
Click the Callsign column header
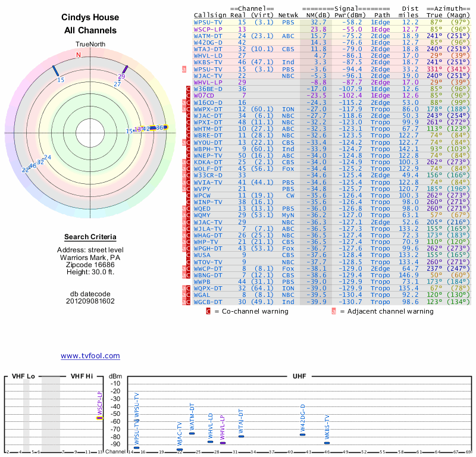(x=210, y=15)
